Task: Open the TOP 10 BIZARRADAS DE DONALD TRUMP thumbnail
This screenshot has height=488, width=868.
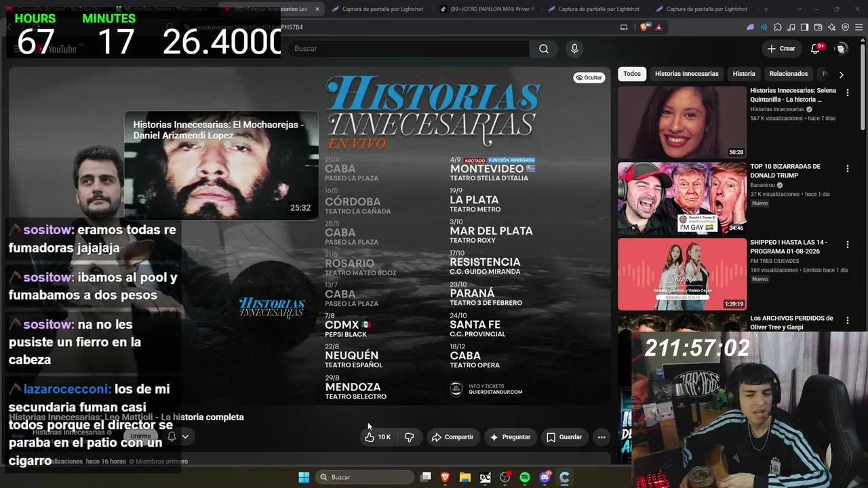Action: (x=682, y=199)
